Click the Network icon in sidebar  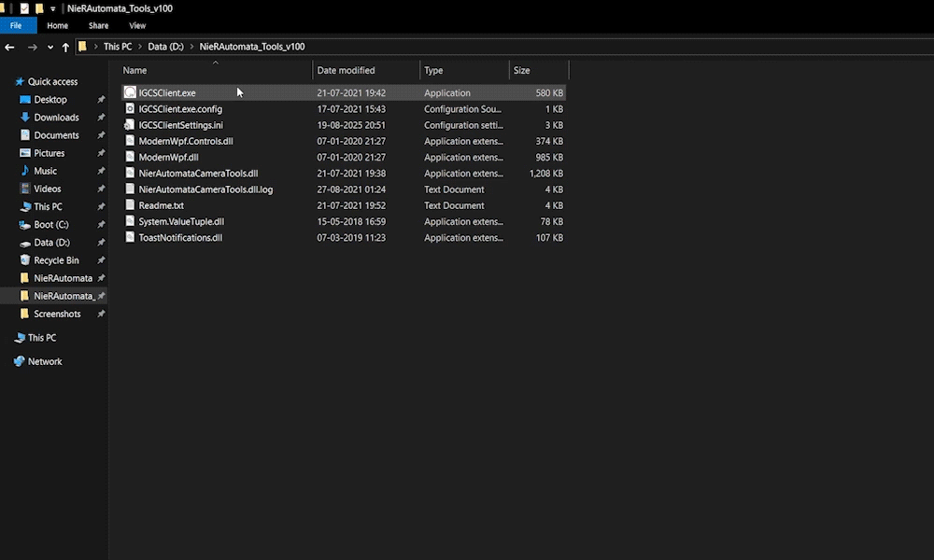[x=19, y=361]
